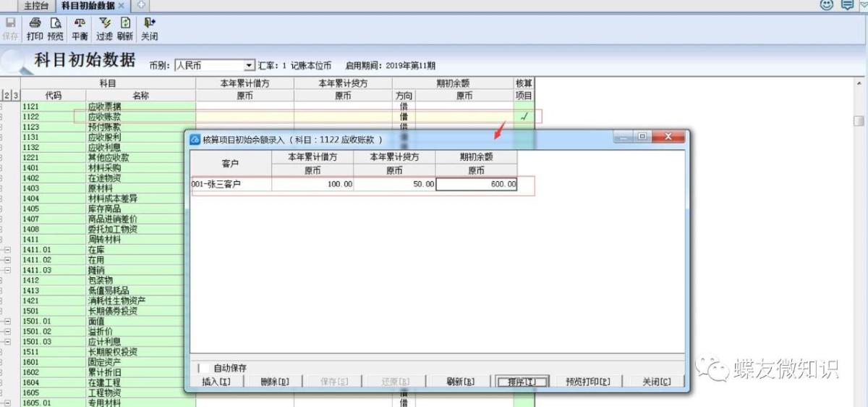868x407 pixels.
Task: Open 预览 (Preview) from the toolbar
Action: [55, 28]
